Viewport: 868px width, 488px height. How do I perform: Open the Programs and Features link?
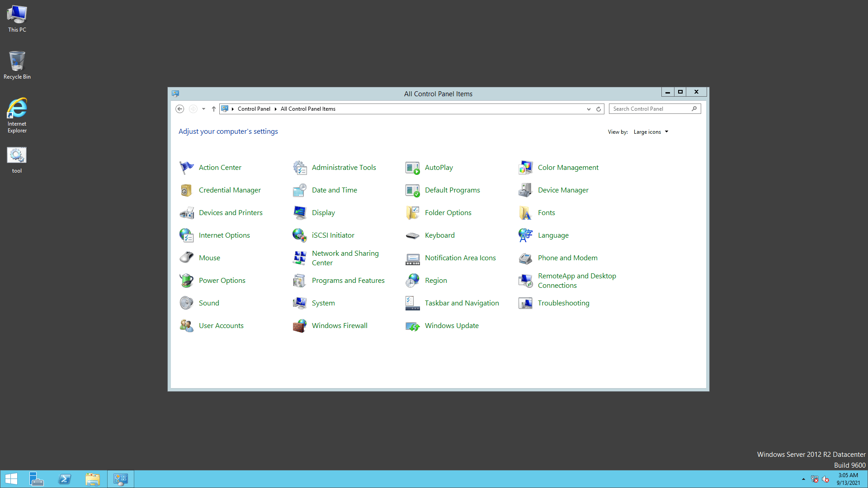coord(348,281)
